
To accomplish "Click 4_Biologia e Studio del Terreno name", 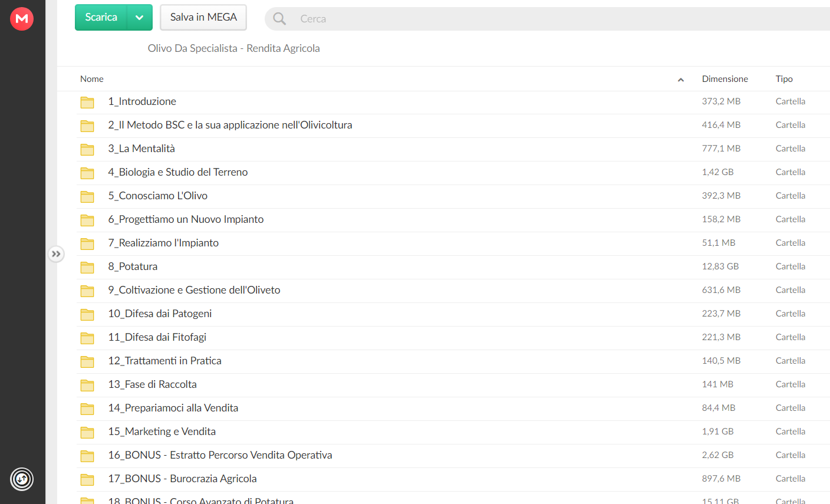I will click(178, 172).
